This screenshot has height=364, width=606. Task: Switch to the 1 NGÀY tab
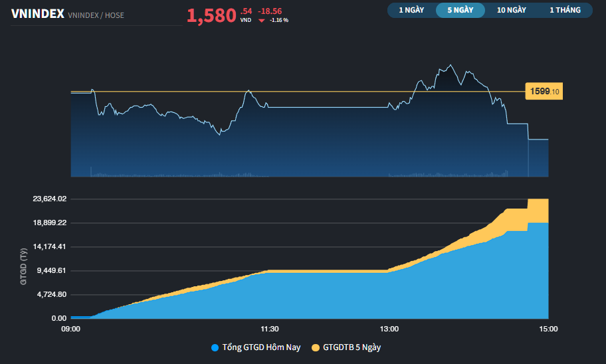click(x=411, y=10)
